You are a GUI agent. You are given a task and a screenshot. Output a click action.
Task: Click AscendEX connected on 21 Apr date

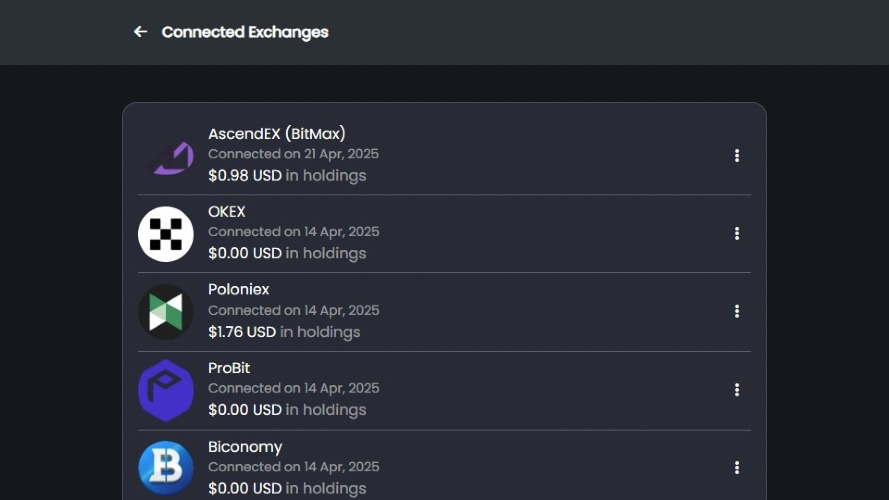point(293,154)
